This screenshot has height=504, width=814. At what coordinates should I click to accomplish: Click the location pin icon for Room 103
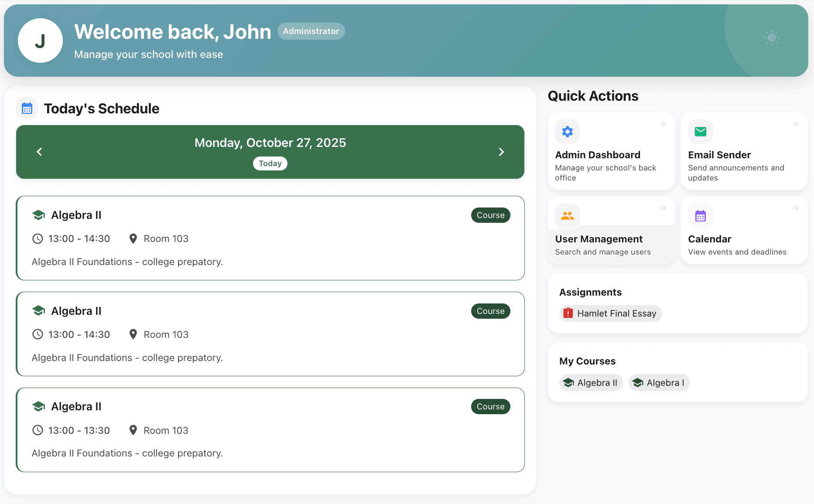133,238
